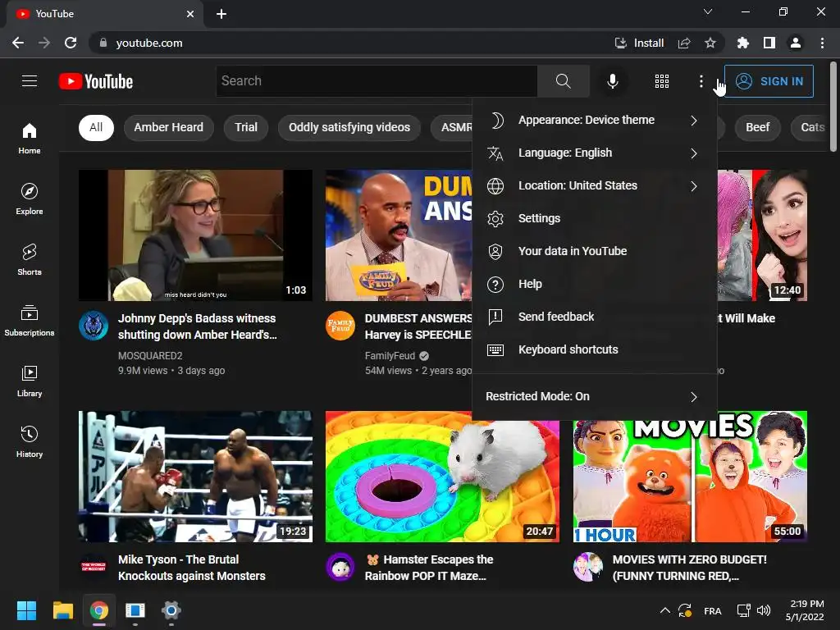Open the Chrome extensions puzzle icon
Screen dimensions: 840x630
(x=742, y=43)
